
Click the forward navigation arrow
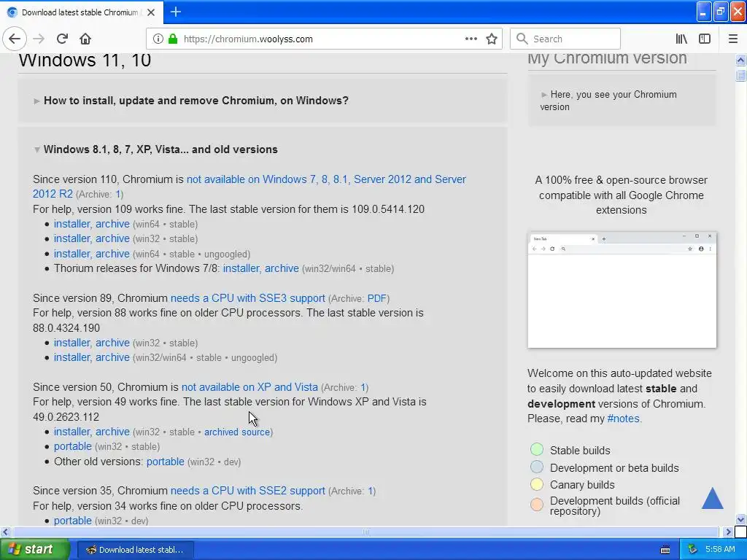point(39,39)
